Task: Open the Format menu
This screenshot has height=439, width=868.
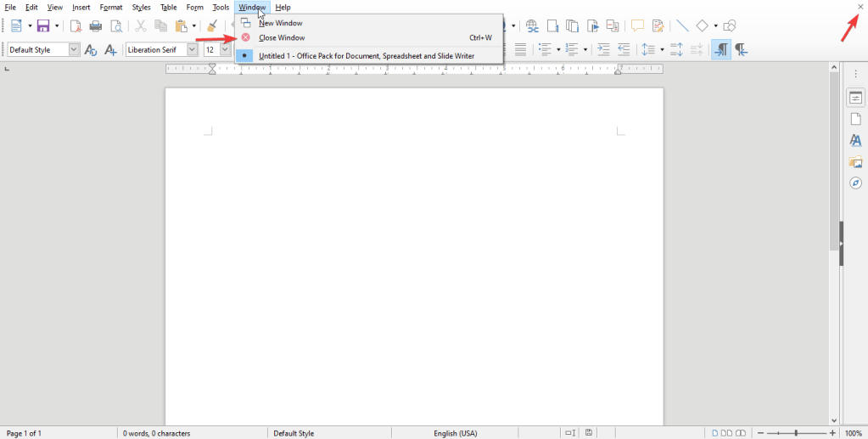Action: (x=111, y=8)
